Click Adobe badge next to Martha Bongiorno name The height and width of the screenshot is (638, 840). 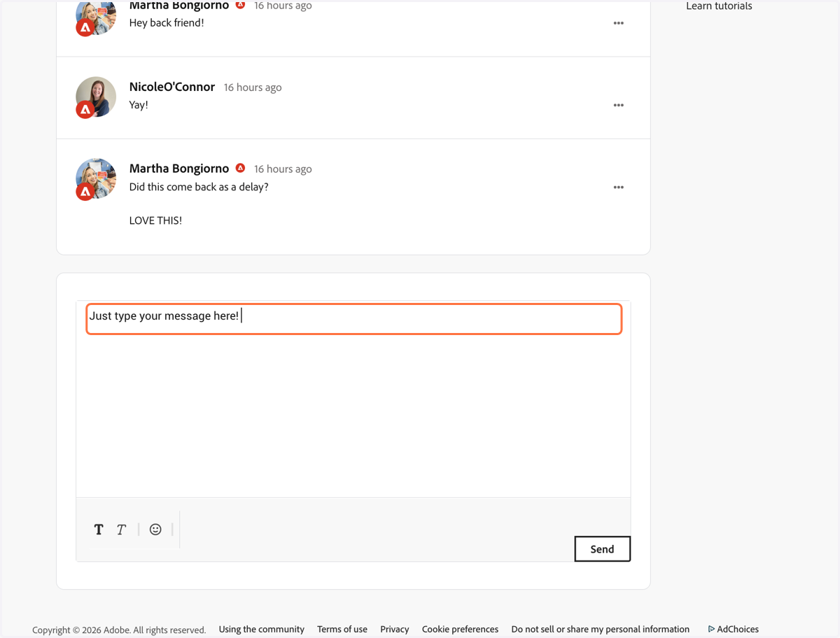(240, 168)
